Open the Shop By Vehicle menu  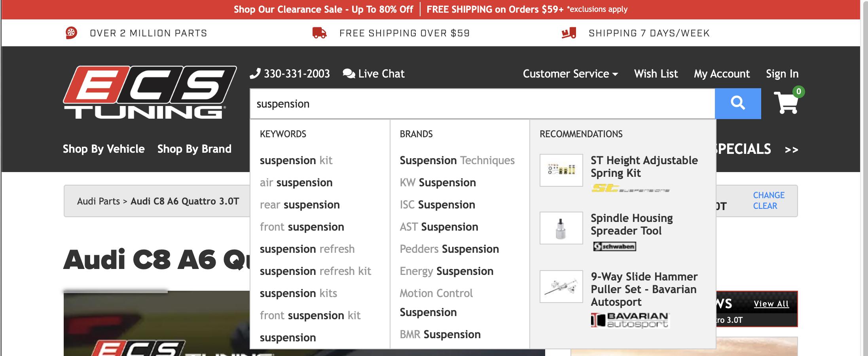[103, 149]
